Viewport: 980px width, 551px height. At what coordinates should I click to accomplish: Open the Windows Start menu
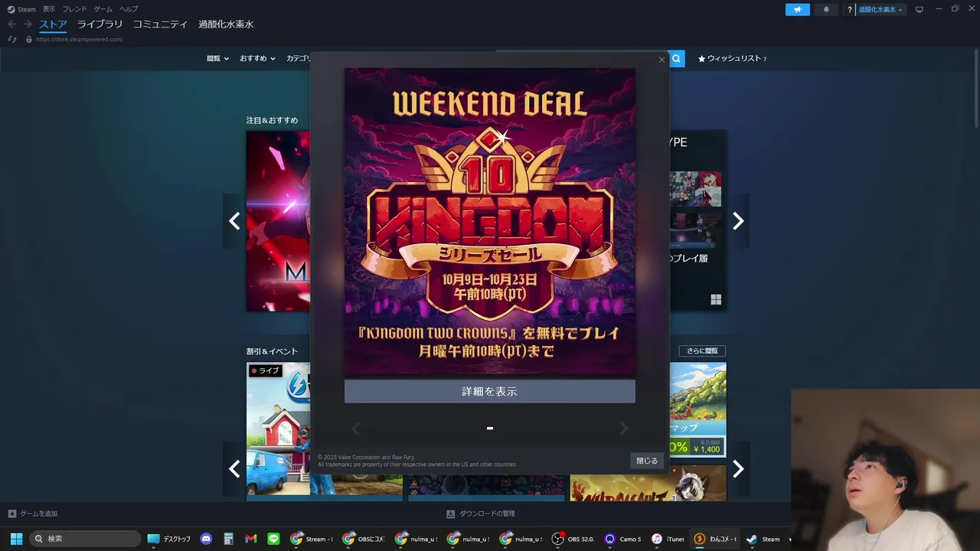click(16, 539)
